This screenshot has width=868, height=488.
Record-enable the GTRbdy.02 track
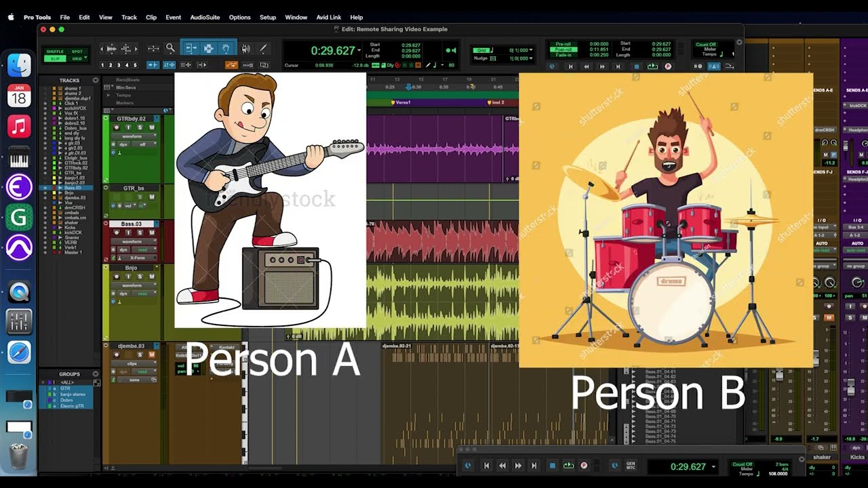pyautogui.click(x=117, y=127)
